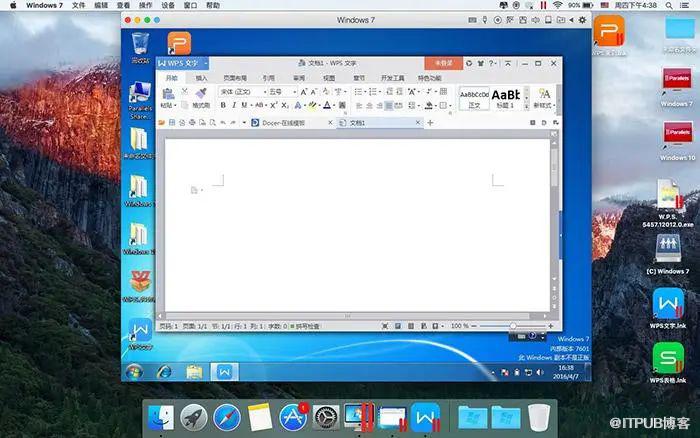Toggle Bold formatting

tap(224, 105)
